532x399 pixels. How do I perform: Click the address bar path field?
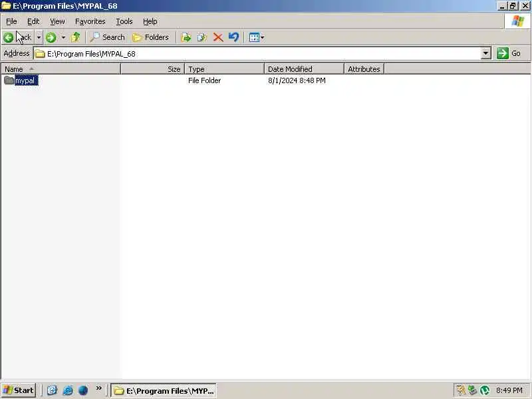pyautogui.click(x=257, y=54)
